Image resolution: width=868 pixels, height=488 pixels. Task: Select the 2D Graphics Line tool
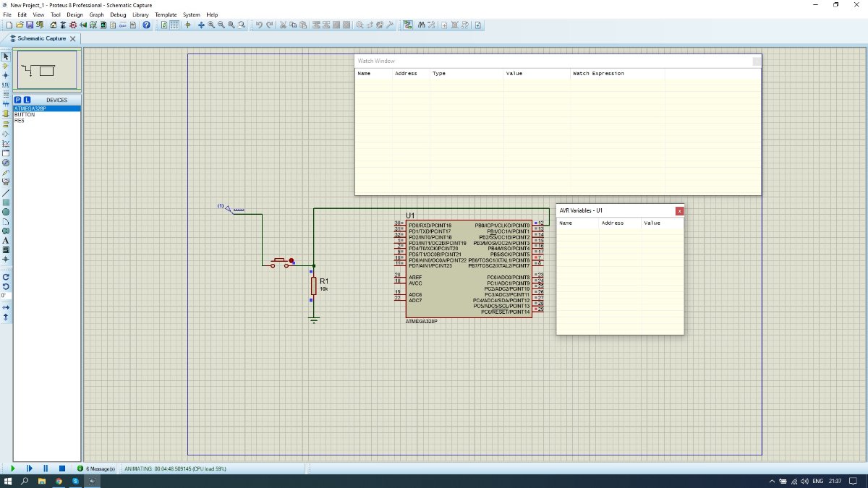click(6, 193)
